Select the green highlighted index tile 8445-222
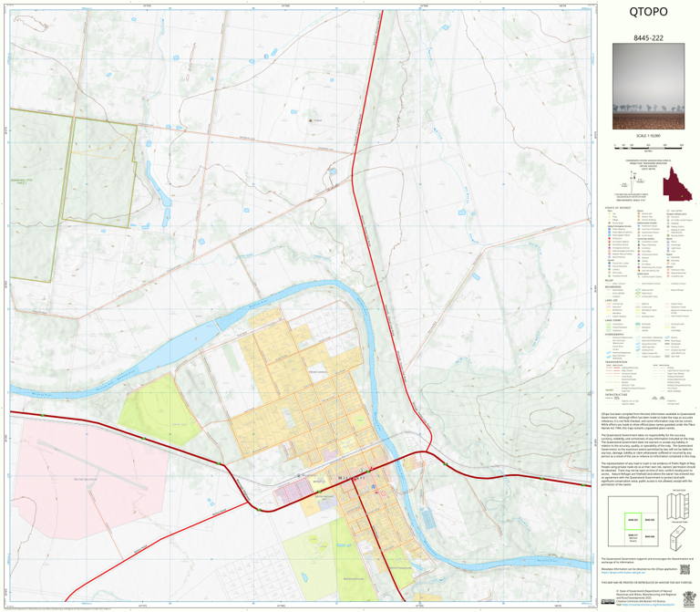 633,521
